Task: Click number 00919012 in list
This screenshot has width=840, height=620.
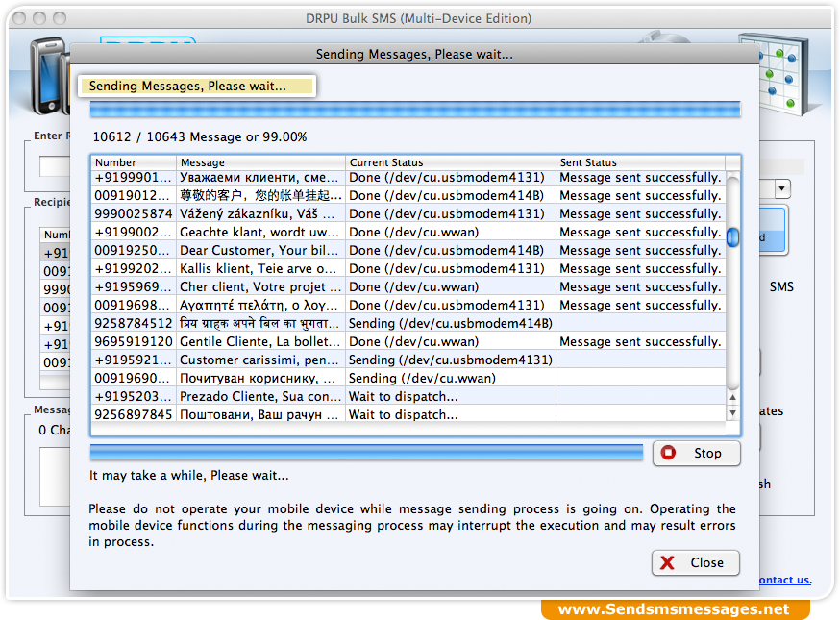Action: coord(134,195)
